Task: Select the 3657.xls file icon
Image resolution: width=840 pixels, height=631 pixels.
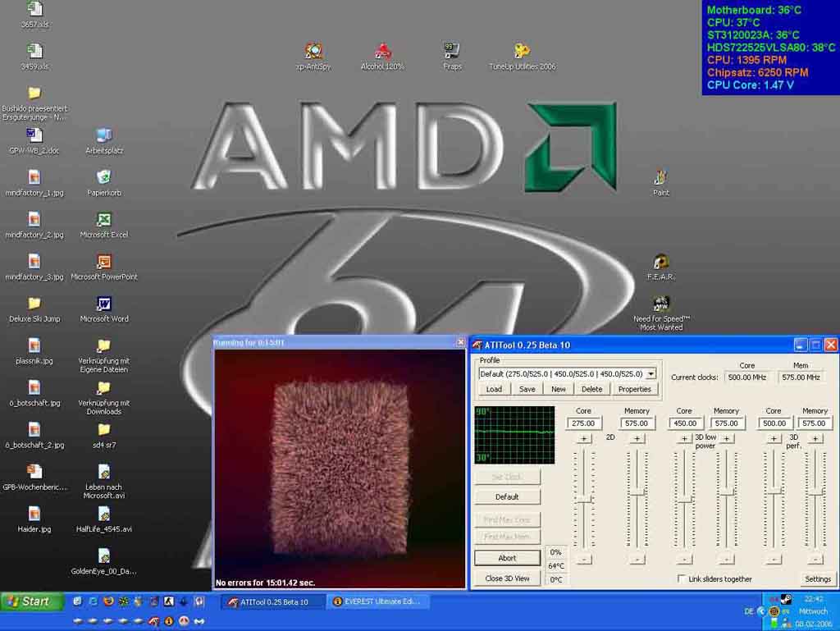Action: pos(34,10)
